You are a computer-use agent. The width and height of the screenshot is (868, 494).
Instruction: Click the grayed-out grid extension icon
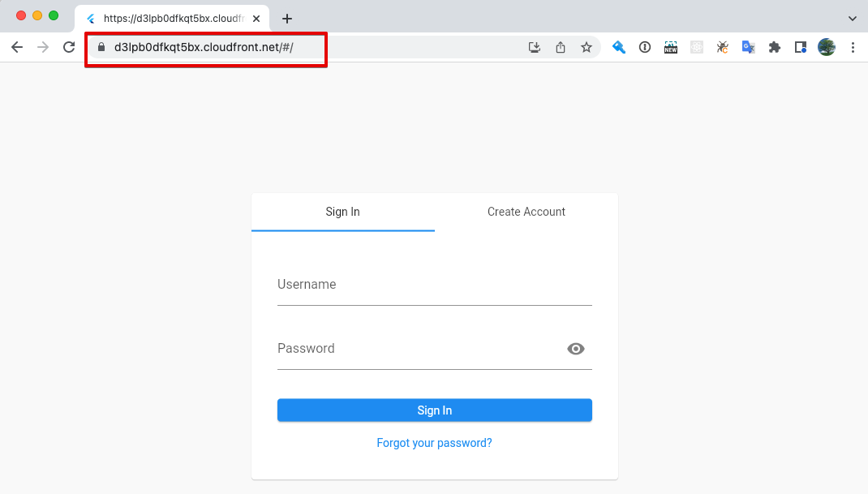[697, 47]
